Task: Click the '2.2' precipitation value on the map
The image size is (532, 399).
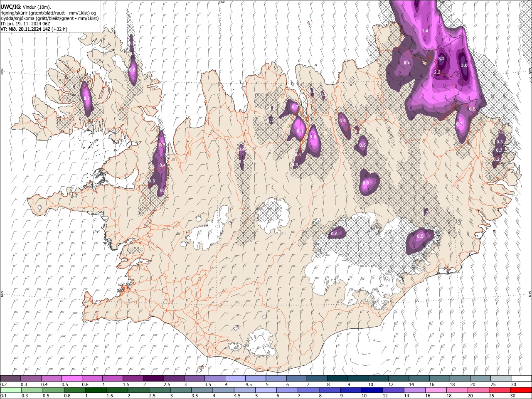Action: click(437, 72)
